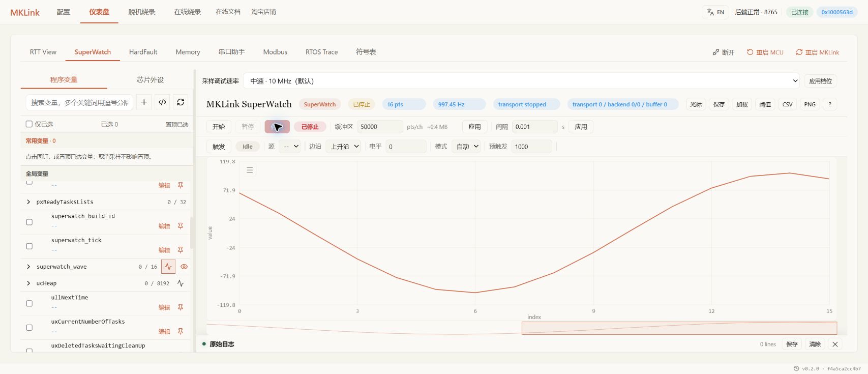Viewport: 868px width, 374px height.
Task: Click the 应用档位 button
Action: (820, 81)
